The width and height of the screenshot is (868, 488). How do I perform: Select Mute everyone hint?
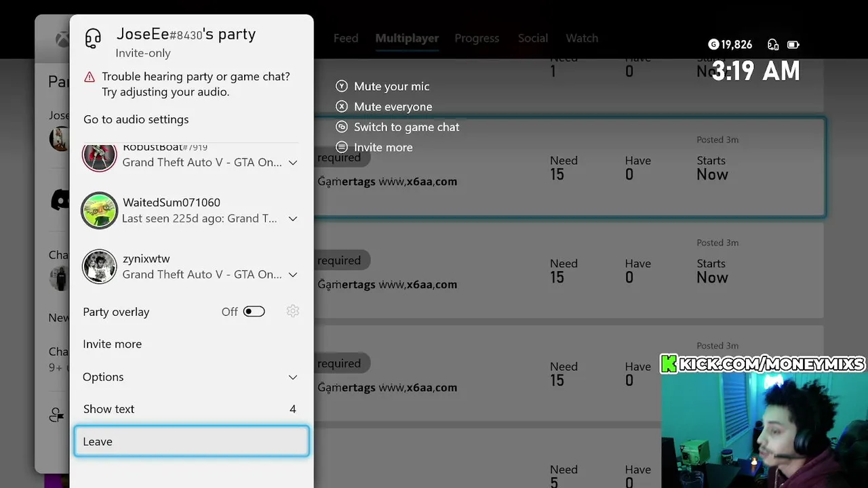[x=393, y=106]
